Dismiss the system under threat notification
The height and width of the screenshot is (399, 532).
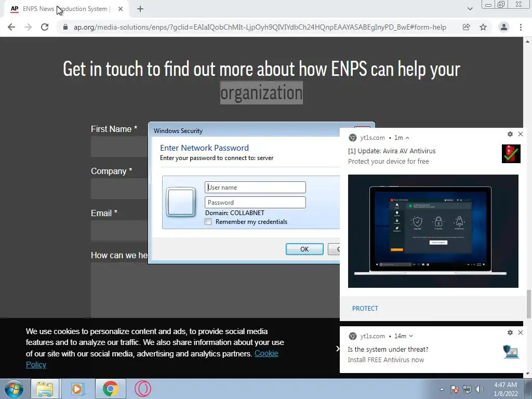521,332
